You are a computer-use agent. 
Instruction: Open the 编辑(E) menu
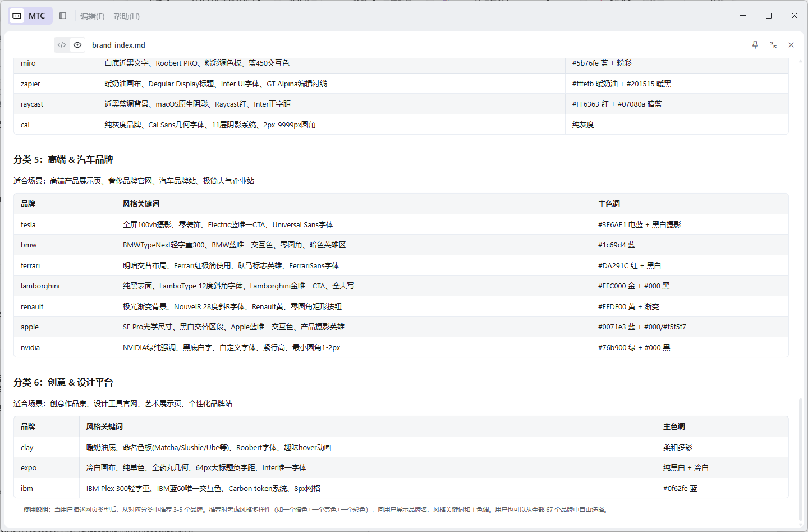(x=92, y=16)
